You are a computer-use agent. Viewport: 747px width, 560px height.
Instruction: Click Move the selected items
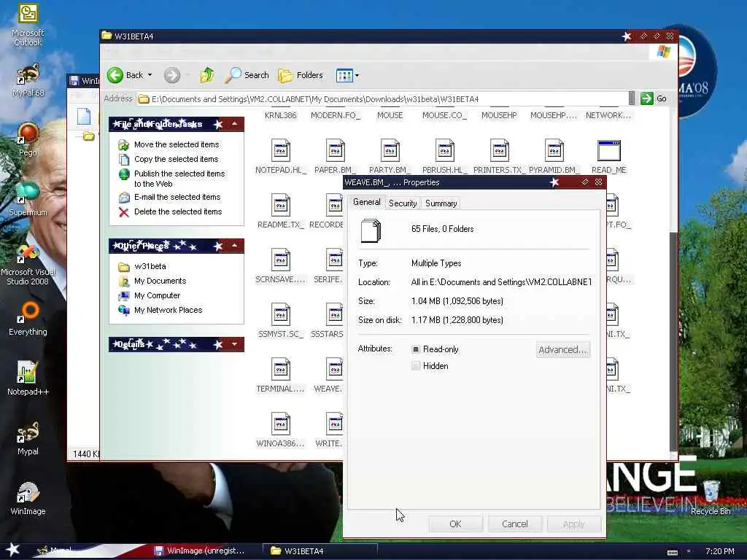click(177, 144)
